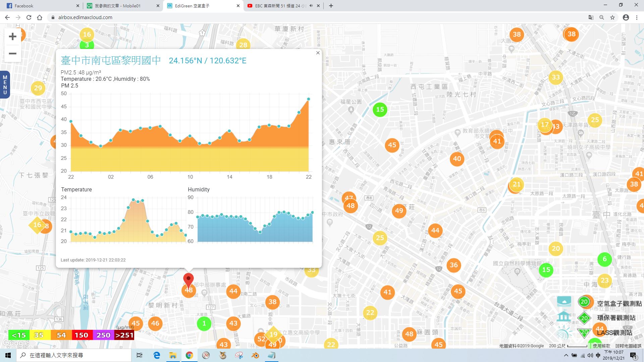Select the yellow 21 sensor marker
644x362 pixels.
(517, 184)
